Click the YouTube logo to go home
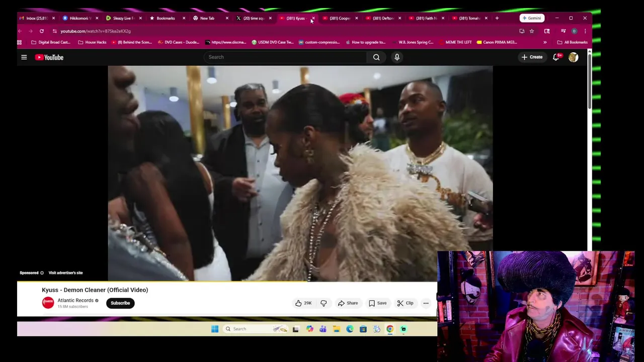Image resolution: width=644 pixels, height=362 pixels. [49, 57]
